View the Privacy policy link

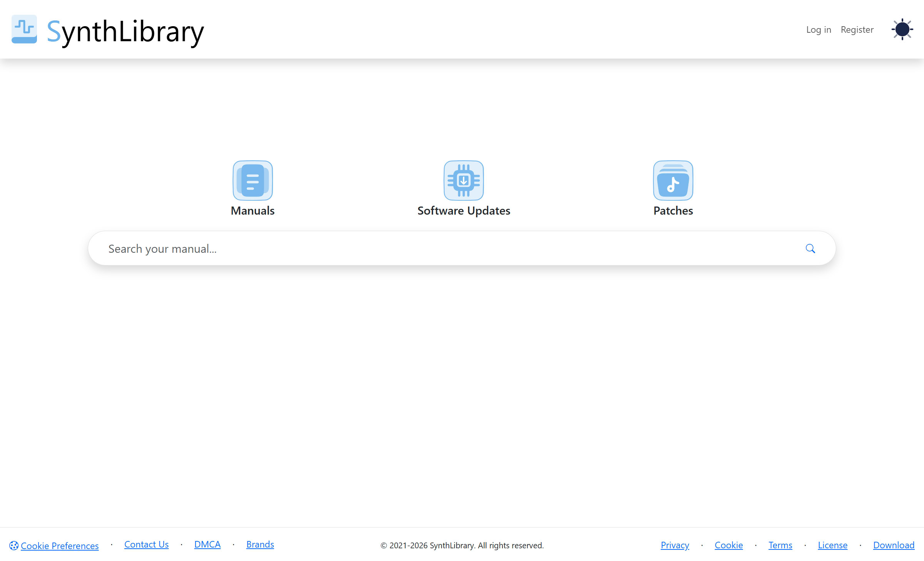point(675,545)
